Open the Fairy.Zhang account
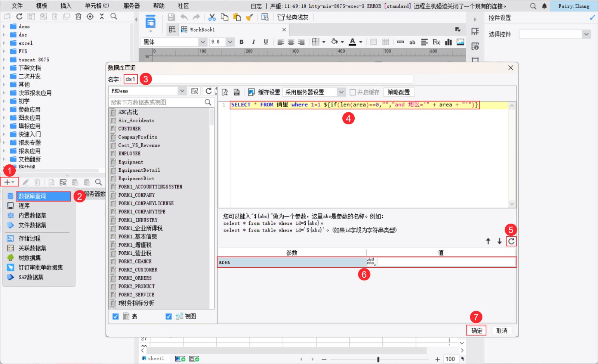598x364 pixels. click(574, 6)
